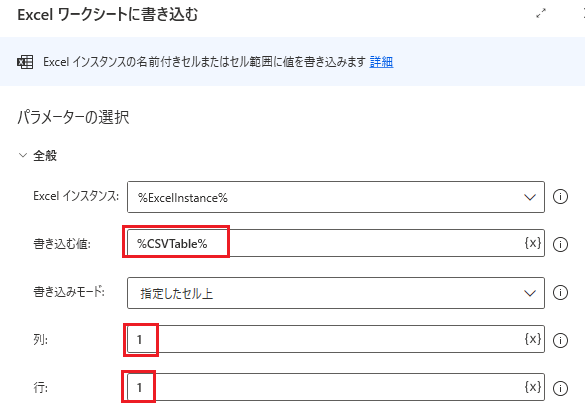Click the 書き込む値 input with %CSVTable%
The width and height of the screenshot is (585, 418).
(x=335, y=243)
